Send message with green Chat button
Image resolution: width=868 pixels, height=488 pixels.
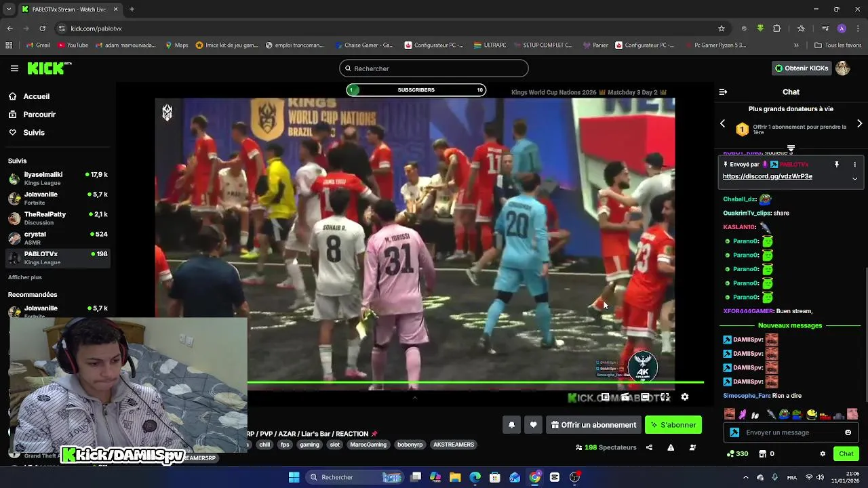click(x=846, y=453)
